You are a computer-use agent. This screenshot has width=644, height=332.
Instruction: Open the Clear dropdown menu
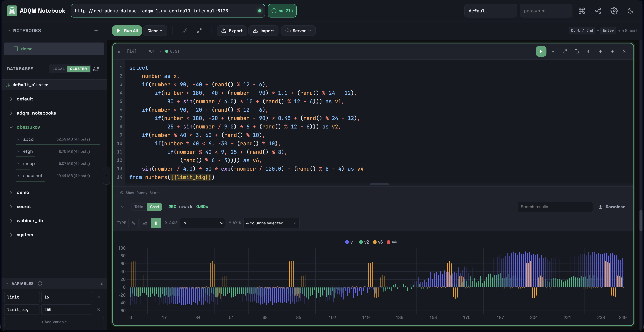pyautogui.click(x=155, y=31)
